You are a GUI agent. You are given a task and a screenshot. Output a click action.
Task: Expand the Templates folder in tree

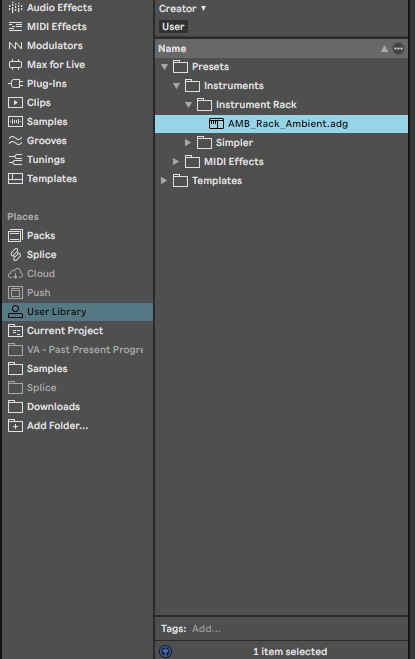click(x=164, y=181)
